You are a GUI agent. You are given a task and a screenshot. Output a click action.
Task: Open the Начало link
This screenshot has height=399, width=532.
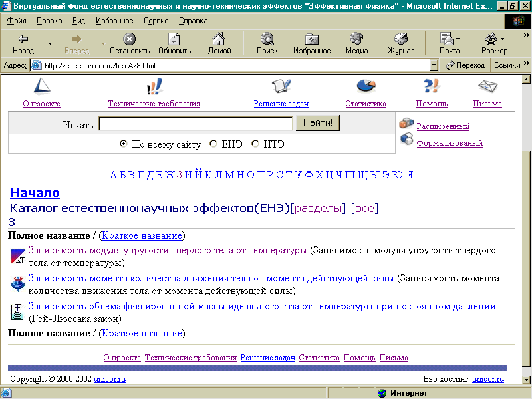pyautogui.click(x=35, y=193)
